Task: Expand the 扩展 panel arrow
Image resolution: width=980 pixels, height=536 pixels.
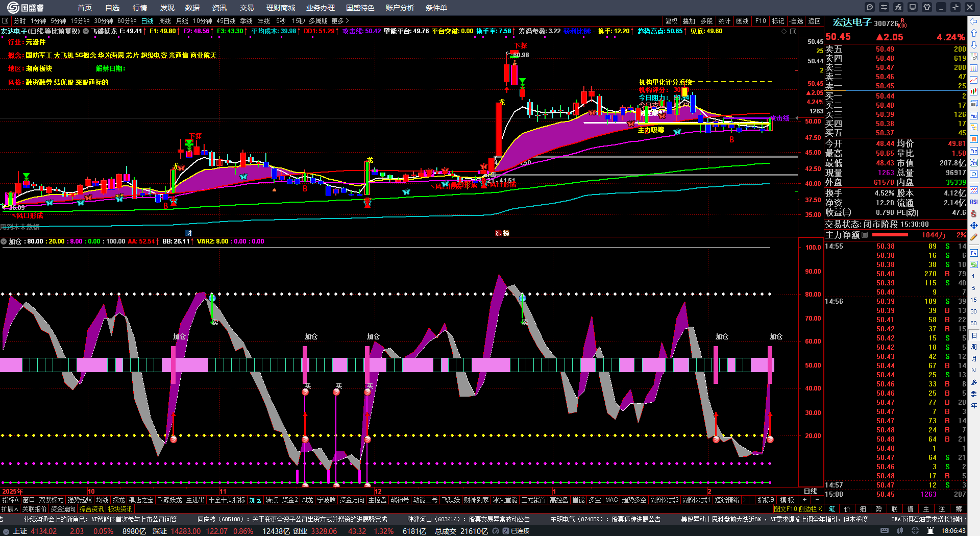Action: click(x=10, y=509)
